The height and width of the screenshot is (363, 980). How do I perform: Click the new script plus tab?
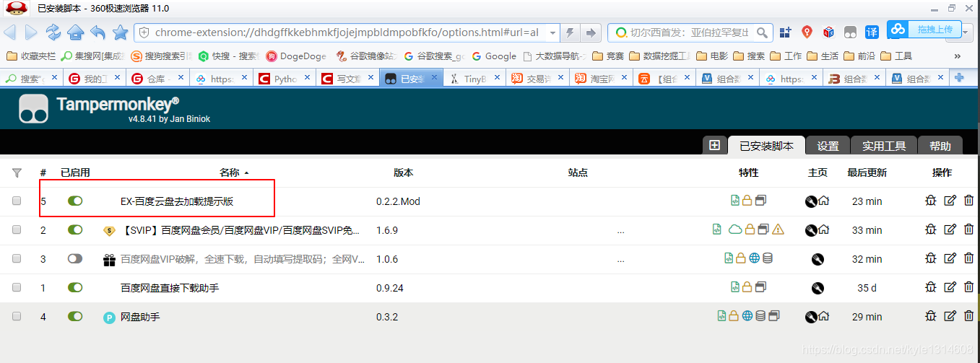[714, 145]
